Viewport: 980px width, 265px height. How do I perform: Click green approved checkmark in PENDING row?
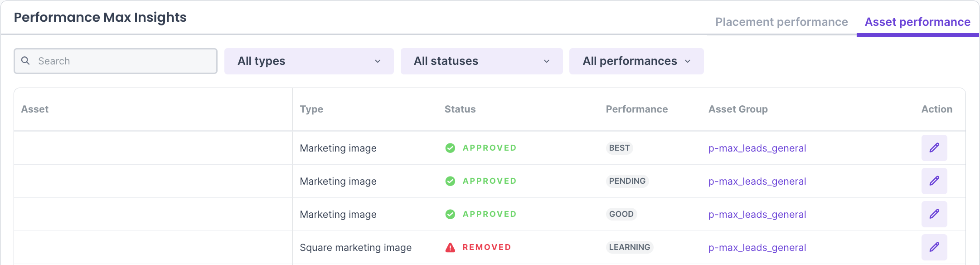pyautogui.click(x=450, y=181)
